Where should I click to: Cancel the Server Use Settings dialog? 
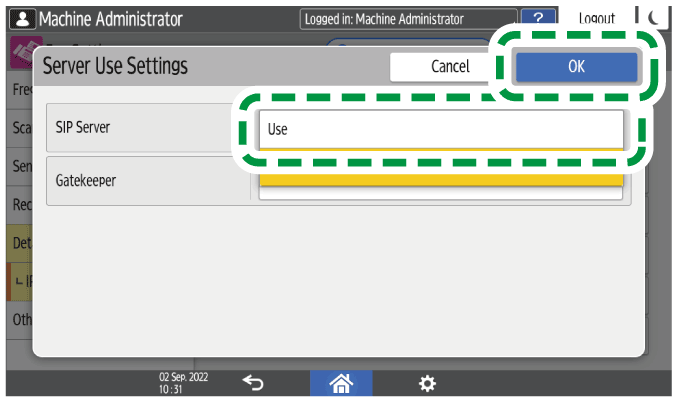coord(449,67)
